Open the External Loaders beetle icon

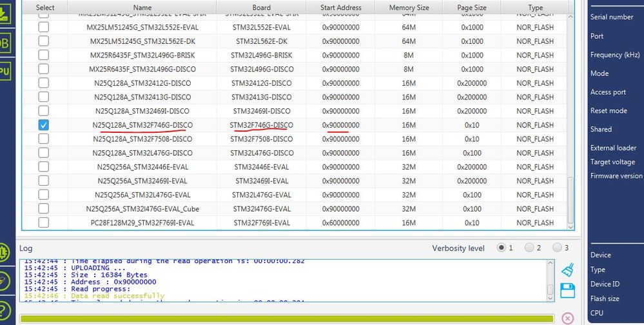pos(4,251)
